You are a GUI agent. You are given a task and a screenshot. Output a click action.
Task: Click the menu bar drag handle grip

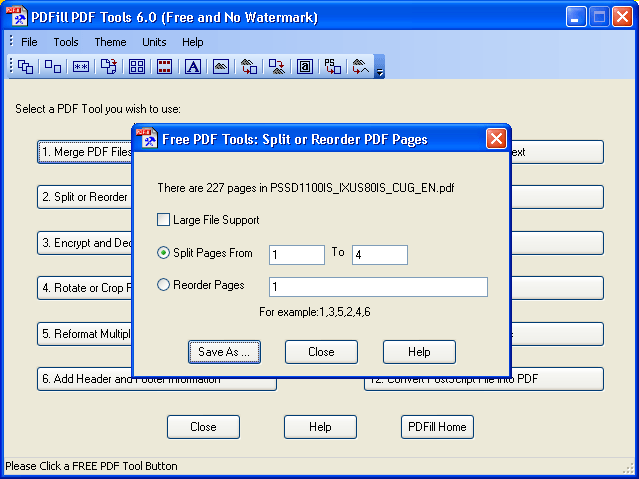click(11, 41)
